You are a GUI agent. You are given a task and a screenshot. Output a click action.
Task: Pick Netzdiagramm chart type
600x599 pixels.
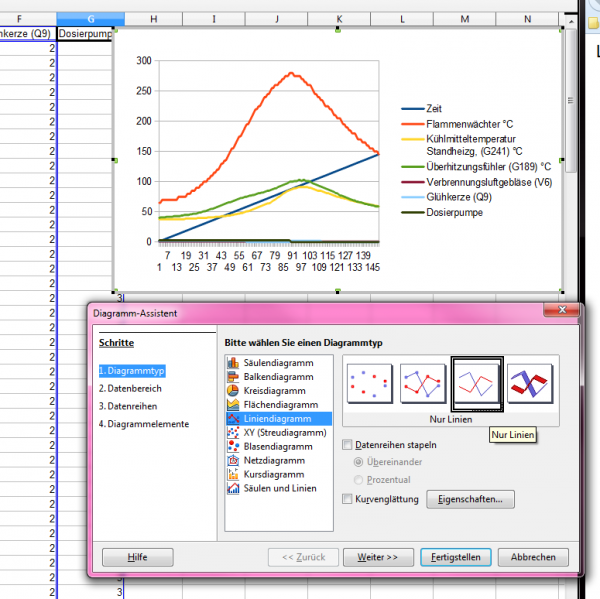(x=279, y=460)
